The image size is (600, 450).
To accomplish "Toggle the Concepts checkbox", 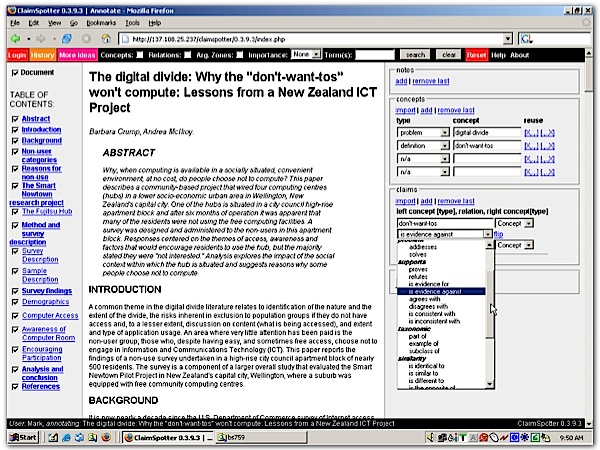I will [140, 55].
